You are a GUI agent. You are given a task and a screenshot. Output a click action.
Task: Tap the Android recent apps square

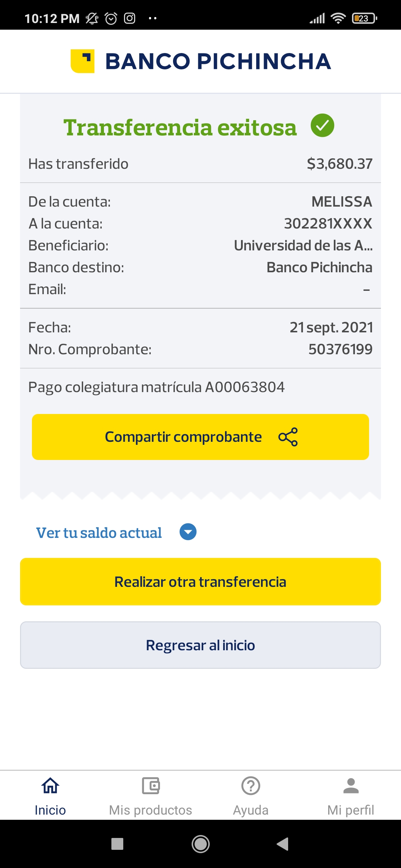117,844
